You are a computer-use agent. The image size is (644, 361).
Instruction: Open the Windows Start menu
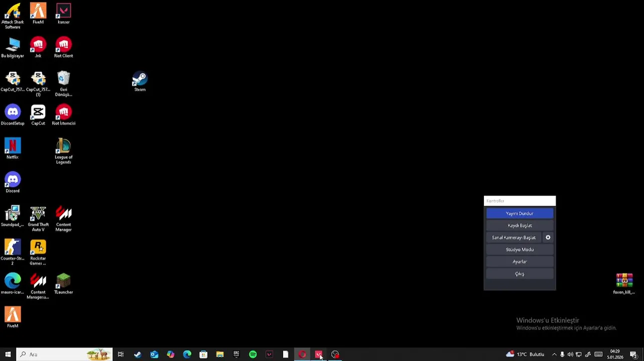(8, 354)
